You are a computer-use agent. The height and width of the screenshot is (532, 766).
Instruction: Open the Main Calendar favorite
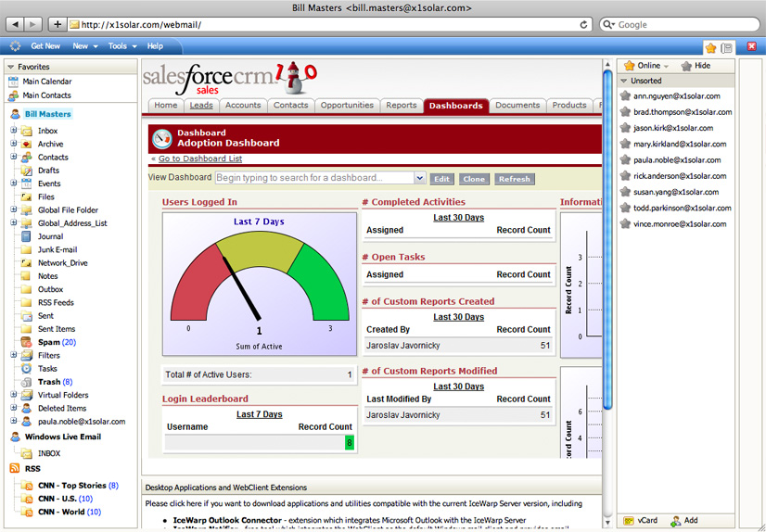click(46, 82)
